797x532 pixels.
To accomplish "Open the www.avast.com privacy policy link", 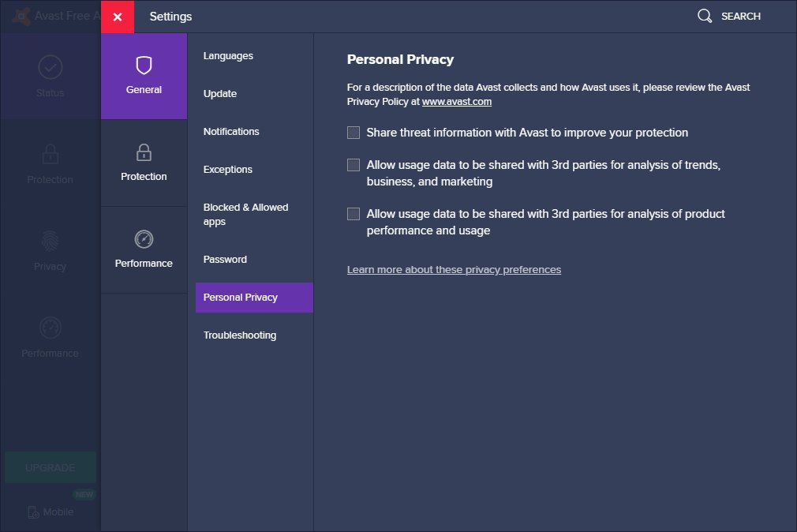I will 456,102.
